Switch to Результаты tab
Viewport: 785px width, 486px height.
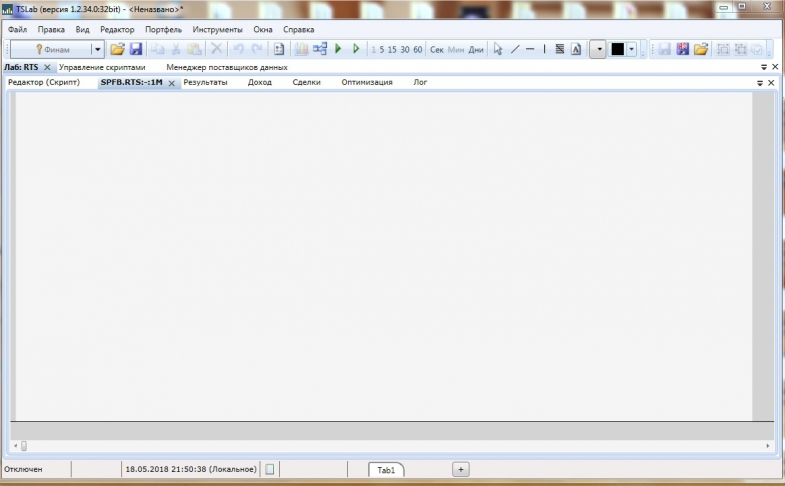pyautogui.click(x=205, y=82)
